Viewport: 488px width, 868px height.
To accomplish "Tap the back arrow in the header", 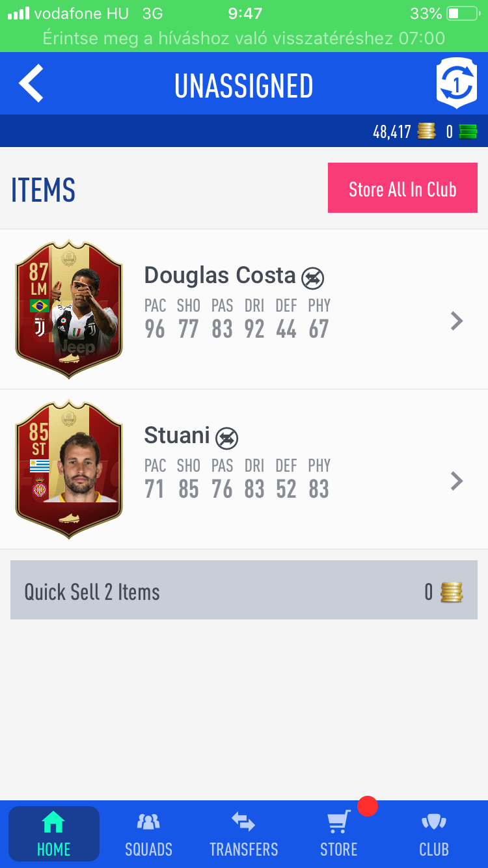I will 31,83.
